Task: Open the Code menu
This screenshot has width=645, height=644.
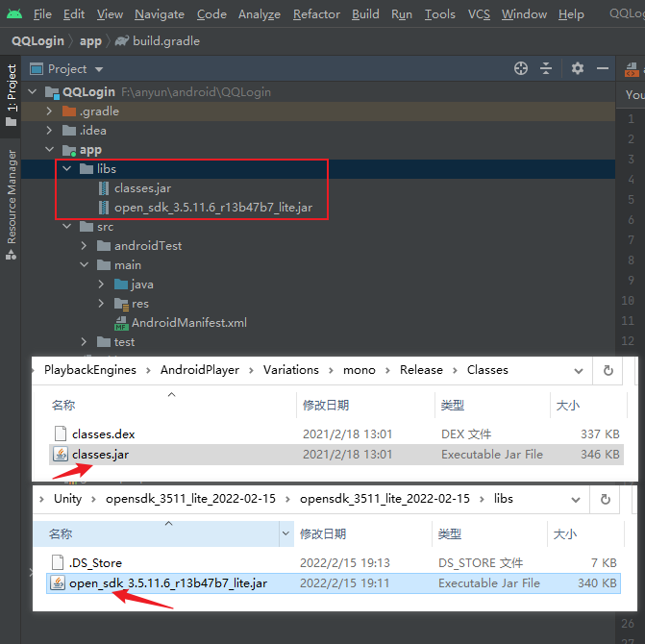Action: tap(211, 14)
